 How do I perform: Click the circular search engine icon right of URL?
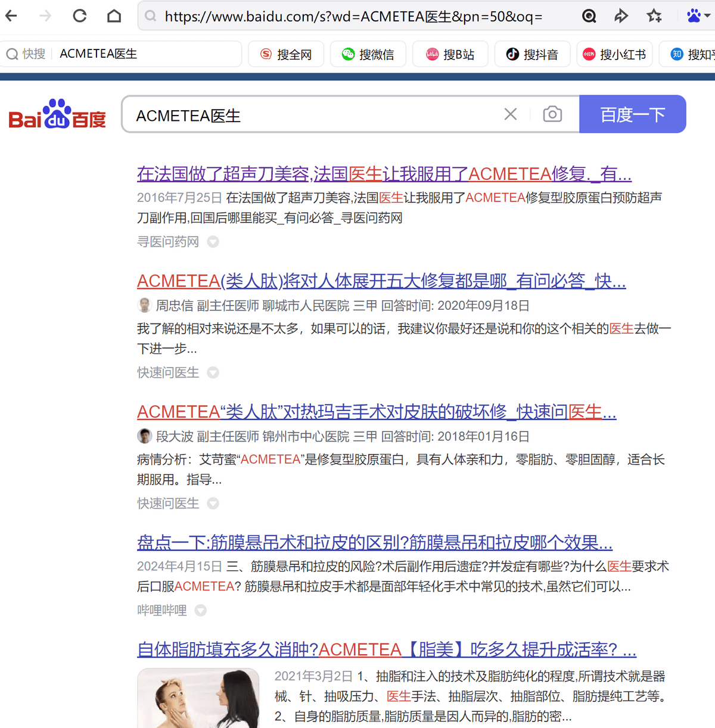tap(589, 16)
